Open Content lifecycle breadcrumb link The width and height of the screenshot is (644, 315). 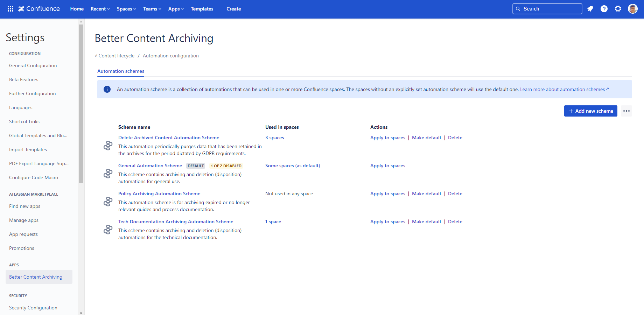tap(117, 56)
